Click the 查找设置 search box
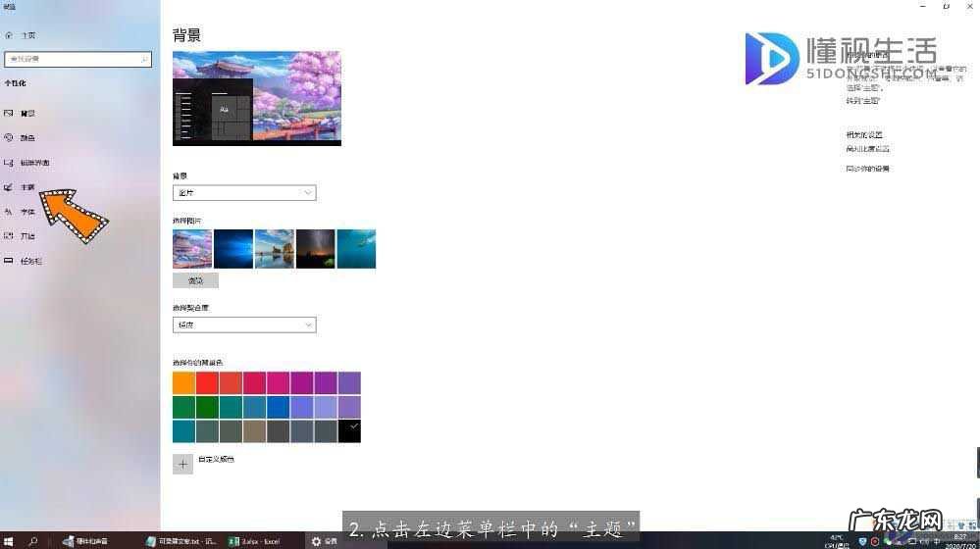 (x=78, y=59)
